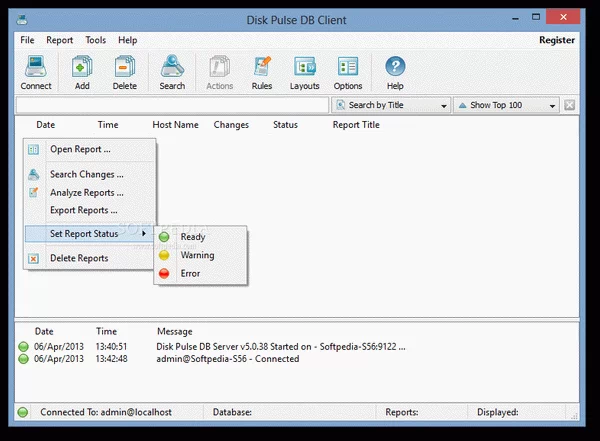Choose Export Reports from context menu
600x441 pixels.
click(84, 210)
